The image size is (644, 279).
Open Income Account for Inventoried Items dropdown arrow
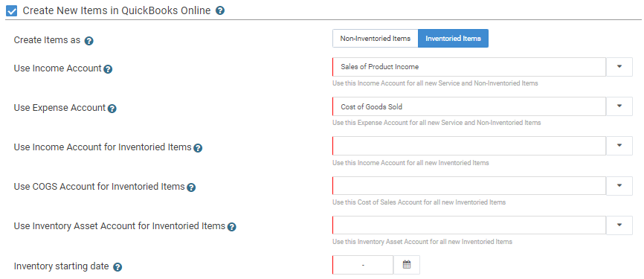(x=619, y=146)
